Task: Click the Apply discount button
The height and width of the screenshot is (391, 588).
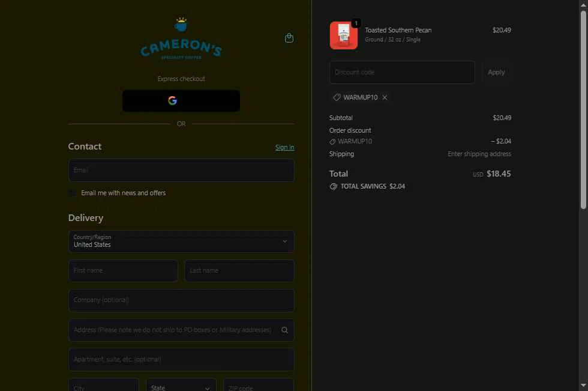Action: coord(496,73)
